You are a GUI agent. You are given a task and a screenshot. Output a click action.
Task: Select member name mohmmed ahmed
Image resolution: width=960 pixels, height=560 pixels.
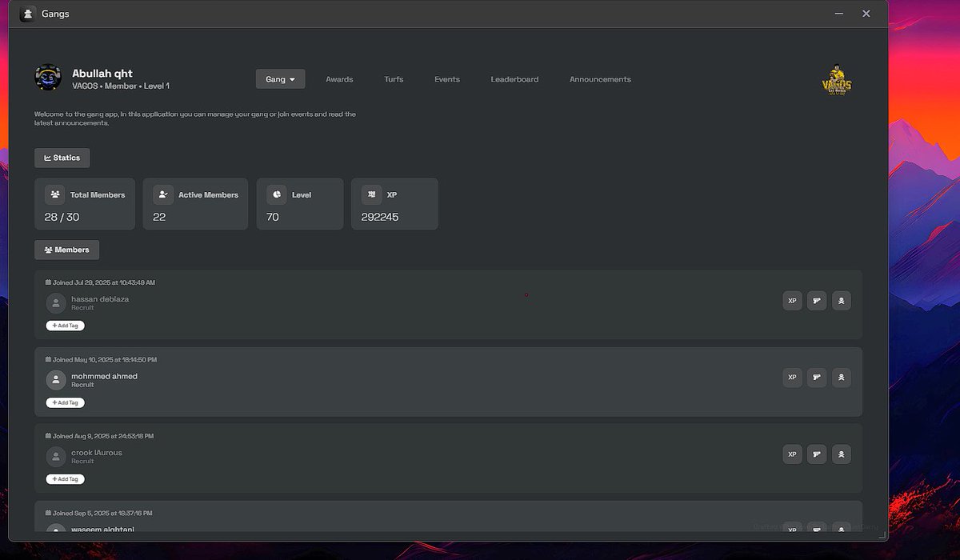click(104, 376)
